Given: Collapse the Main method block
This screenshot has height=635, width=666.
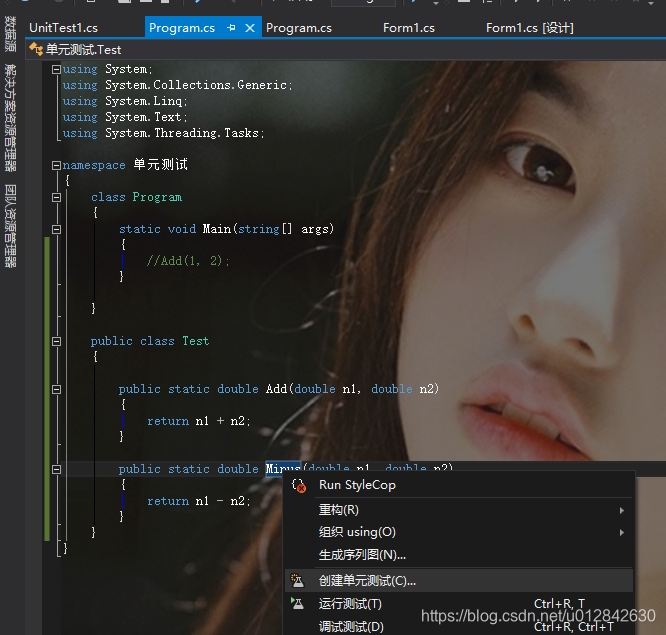Looking at the screenshot, I should click(56, 229).
